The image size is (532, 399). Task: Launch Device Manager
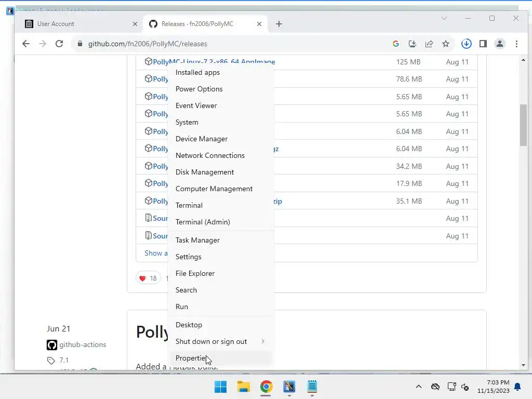[220, 139]
